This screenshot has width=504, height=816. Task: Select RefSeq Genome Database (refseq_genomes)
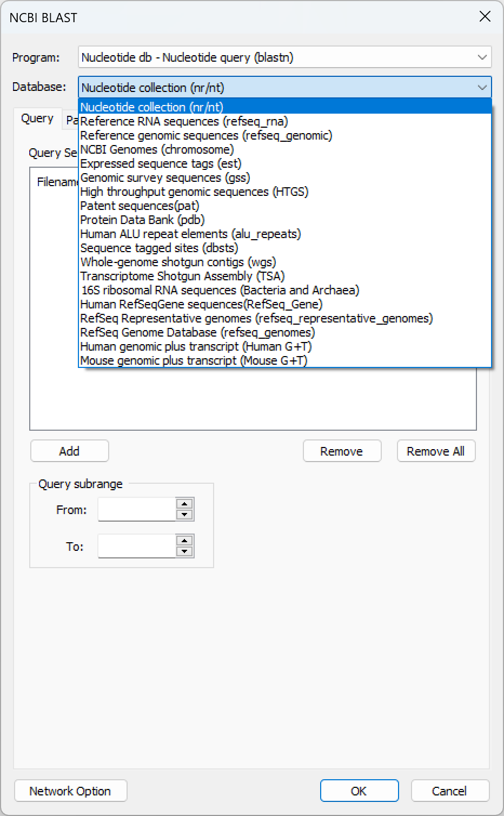coord(285,332)
